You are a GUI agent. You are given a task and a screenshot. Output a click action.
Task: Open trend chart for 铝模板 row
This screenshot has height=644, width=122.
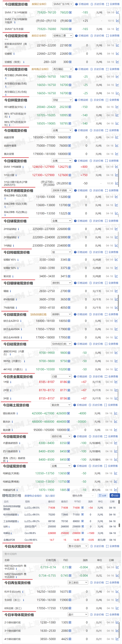[x=118, y=54]
